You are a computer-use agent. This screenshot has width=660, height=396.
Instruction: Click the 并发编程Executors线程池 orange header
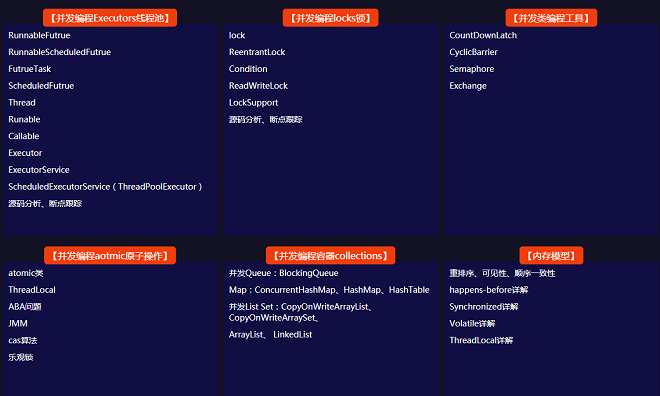(x=110, y=18)
